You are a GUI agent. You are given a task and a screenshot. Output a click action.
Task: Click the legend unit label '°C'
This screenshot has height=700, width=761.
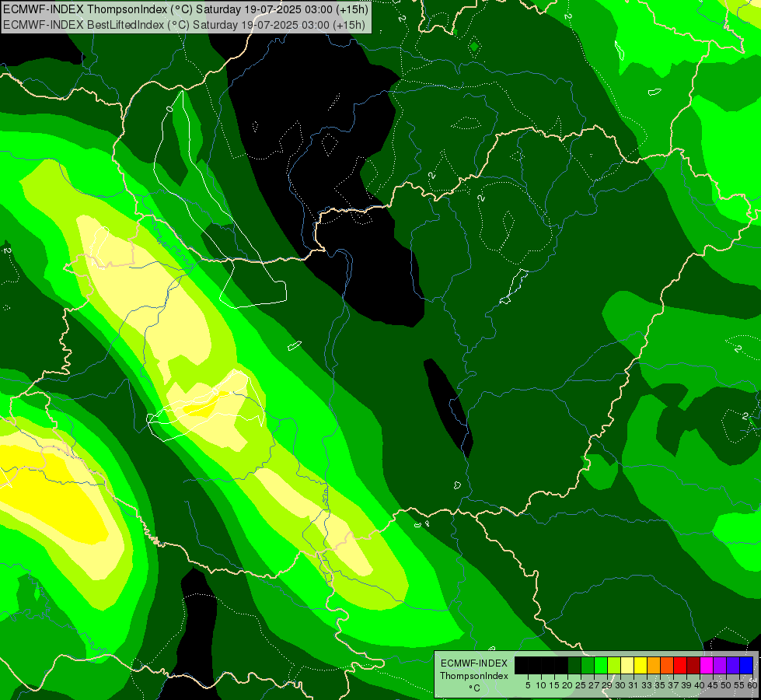[x=473, y=688]
